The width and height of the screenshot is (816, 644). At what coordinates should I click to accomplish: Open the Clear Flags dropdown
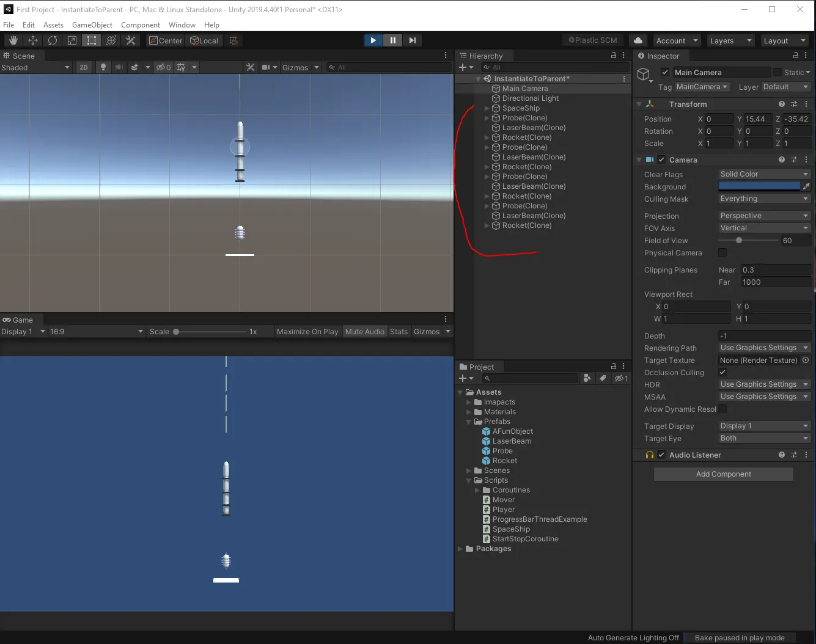763,174
